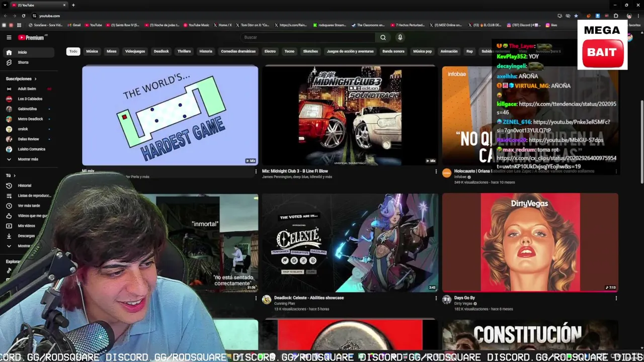Expand the Tú section arrow

pos(15,175)
